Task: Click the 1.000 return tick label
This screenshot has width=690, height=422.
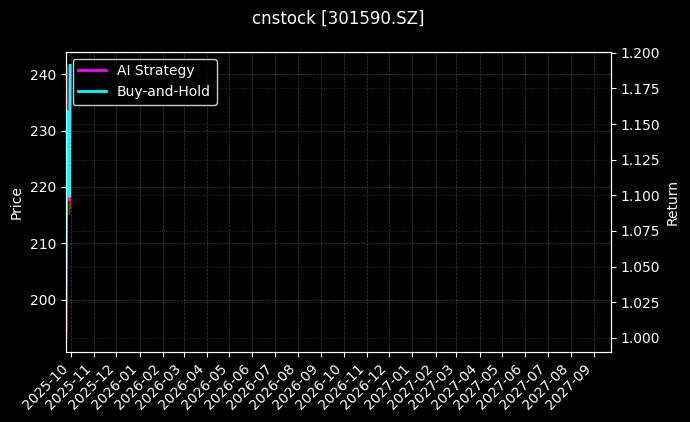Action: tap(638, 339)
